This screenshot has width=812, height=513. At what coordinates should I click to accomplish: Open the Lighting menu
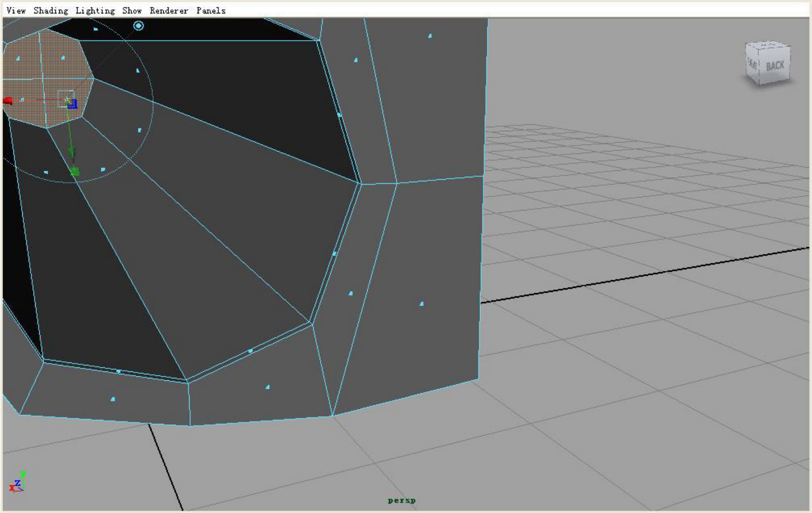point(95,10)
